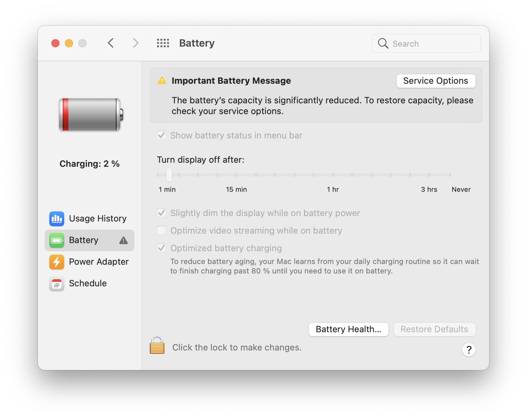Click the 'To reduce battery aging' description
The image size is (527, 420).
(325, 266)
